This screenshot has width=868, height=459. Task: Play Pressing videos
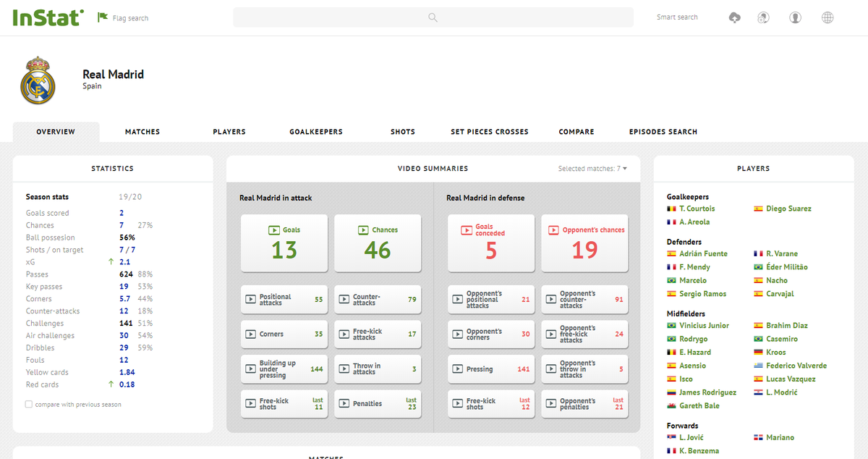click(x=491, y=369)
